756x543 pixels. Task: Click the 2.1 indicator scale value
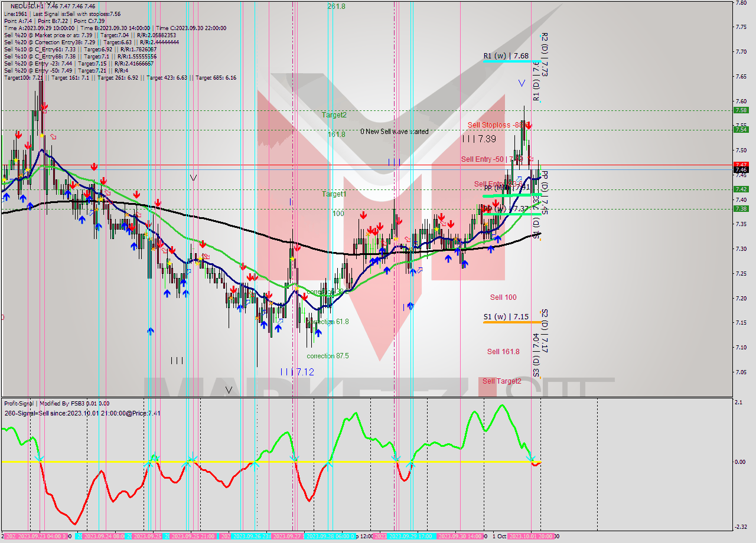[738, 403]
